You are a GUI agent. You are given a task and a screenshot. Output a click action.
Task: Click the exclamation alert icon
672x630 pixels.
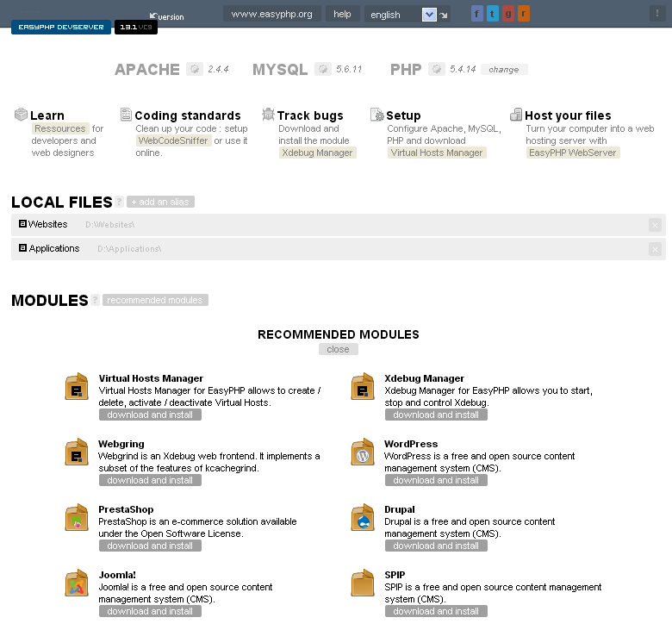tap(657, 13)
